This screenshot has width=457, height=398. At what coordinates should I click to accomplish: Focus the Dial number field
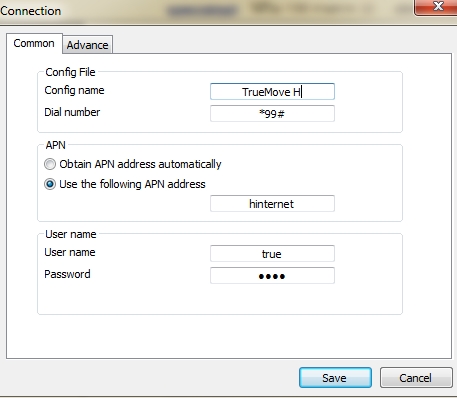pyautogui.click(x=272, y=114)
